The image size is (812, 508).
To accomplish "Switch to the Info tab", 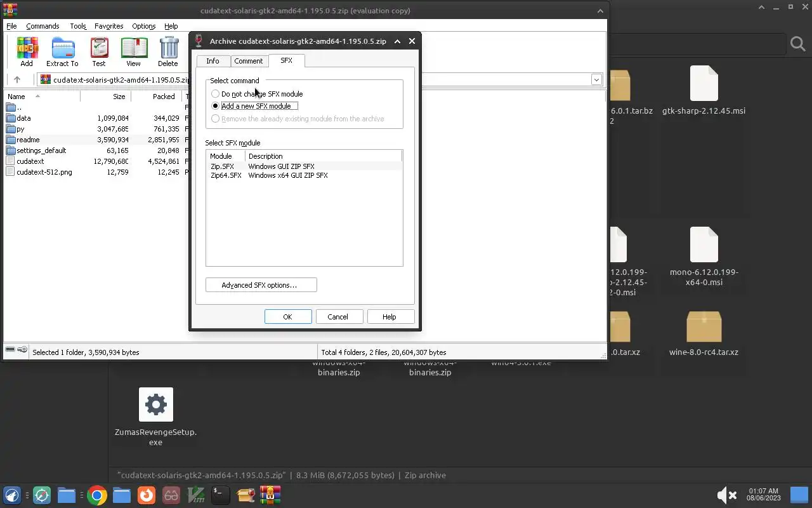I will coord(213,61).
